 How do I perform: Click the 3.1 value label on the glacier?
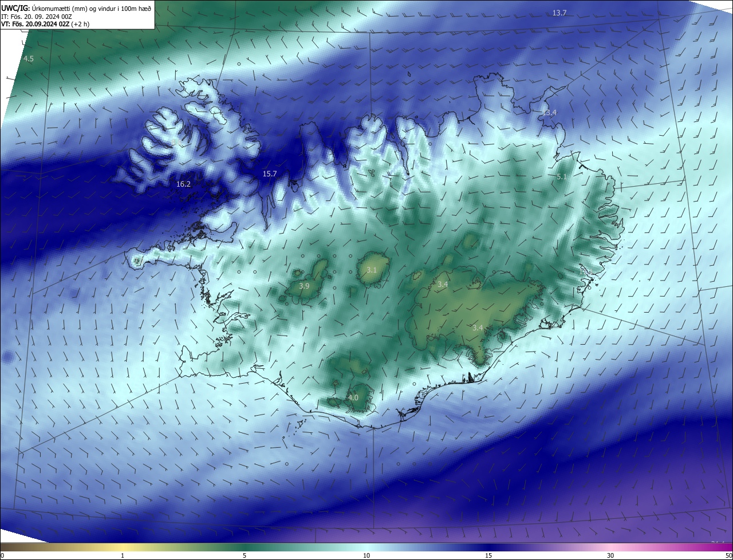pos(372,270)
